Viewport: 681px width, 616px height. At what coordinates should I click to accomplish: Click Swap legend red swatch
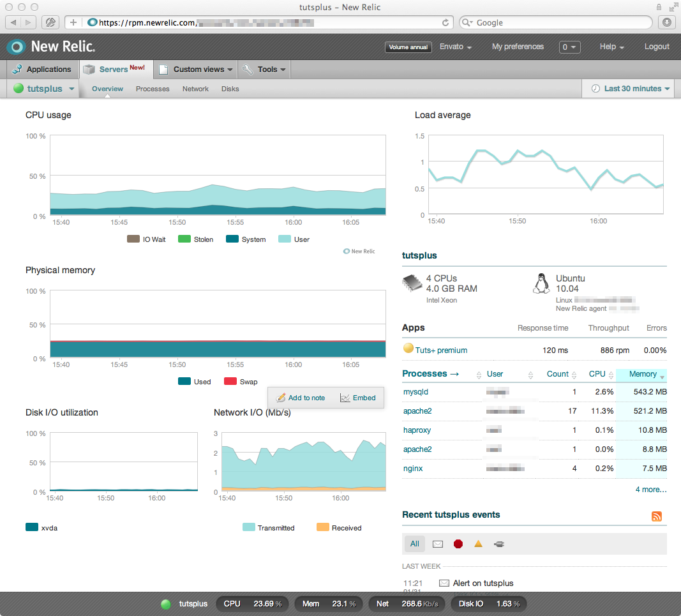click(230, 381)
